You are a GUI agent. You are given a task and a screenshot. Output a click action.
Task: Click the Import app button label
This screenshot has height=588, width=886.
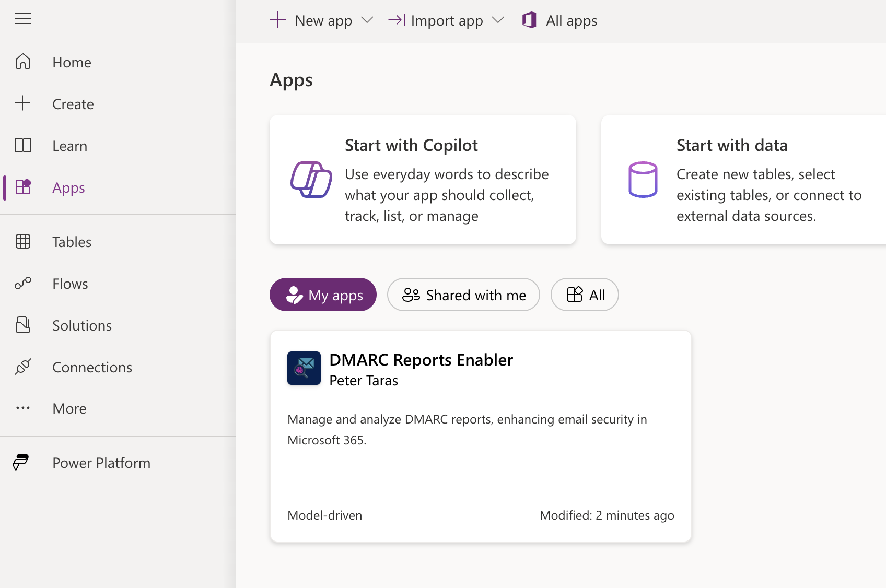click(x=447, y=21)
